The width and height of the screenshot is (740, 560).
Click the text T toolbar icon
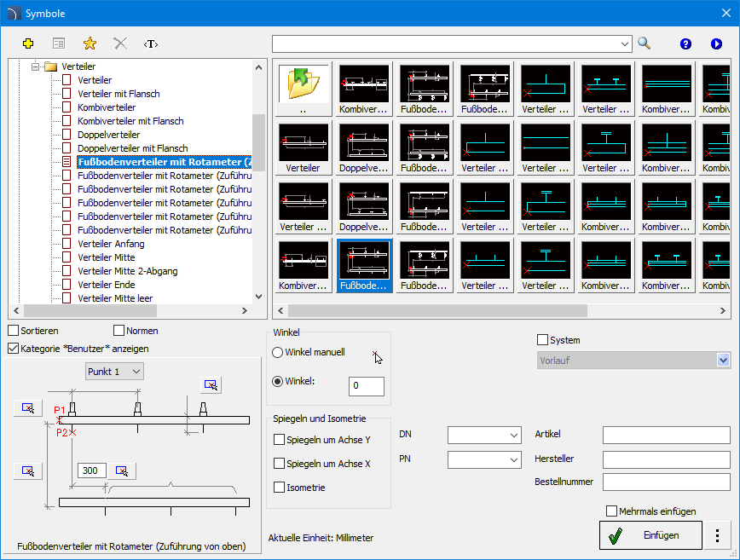151,43
